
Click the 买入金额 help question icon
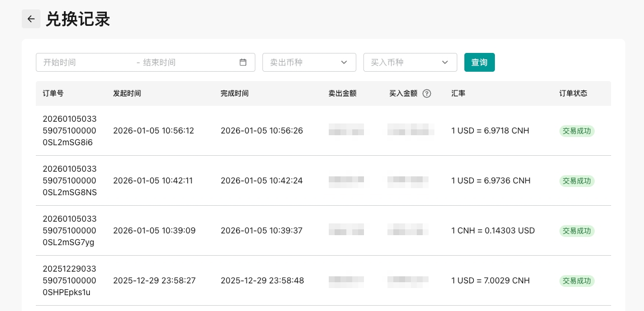click(427, 93)
